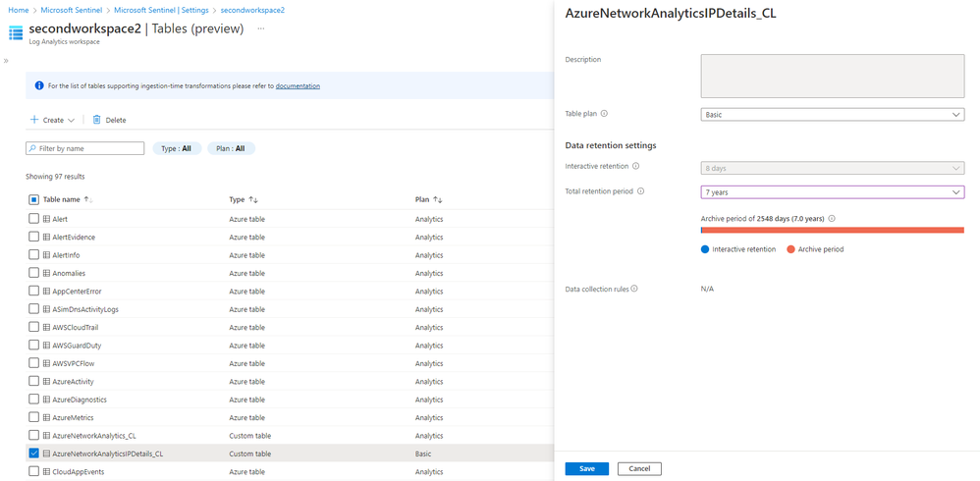Check the AWSGuardDuty table checkbox
This screenshot has height=481, width=980.
[33, 346]
